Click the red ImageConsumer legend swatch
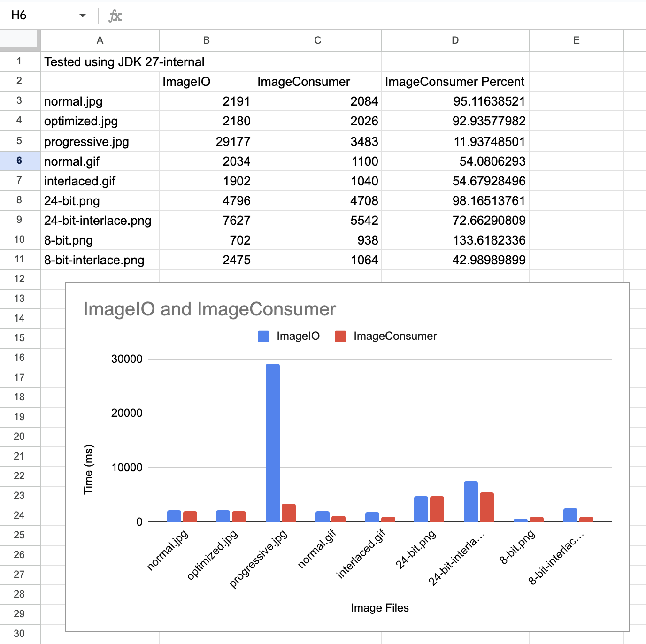The width and height of the screenshot is (646, 644). 340,336
